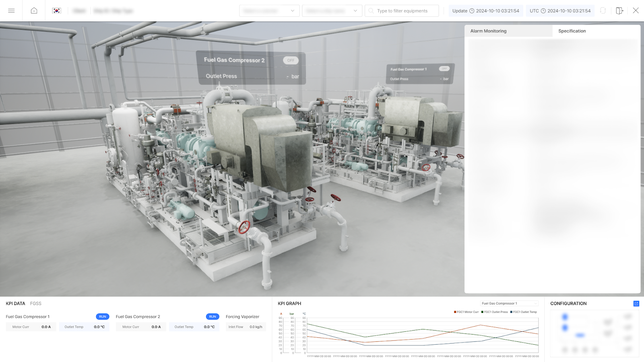Click the CONFIGURATION heading
This screenshot has width=644, height=362.
[568, 304]
